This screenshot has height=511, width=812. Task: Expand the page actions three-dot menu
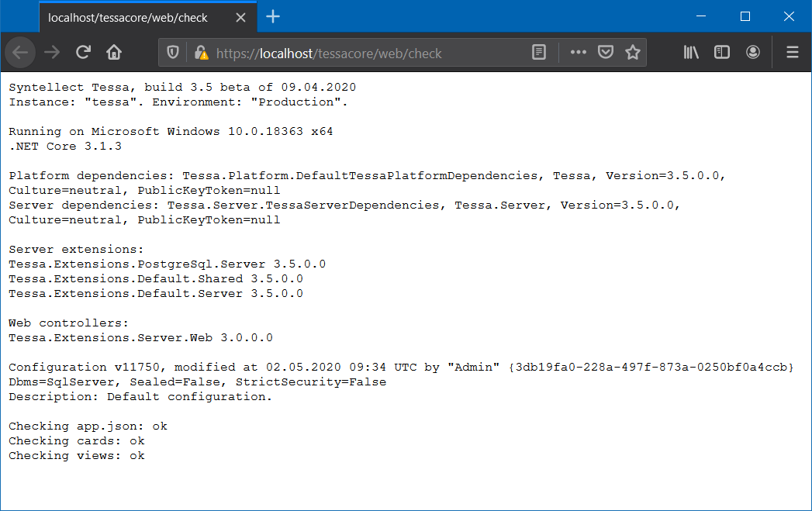coord(579,53)
